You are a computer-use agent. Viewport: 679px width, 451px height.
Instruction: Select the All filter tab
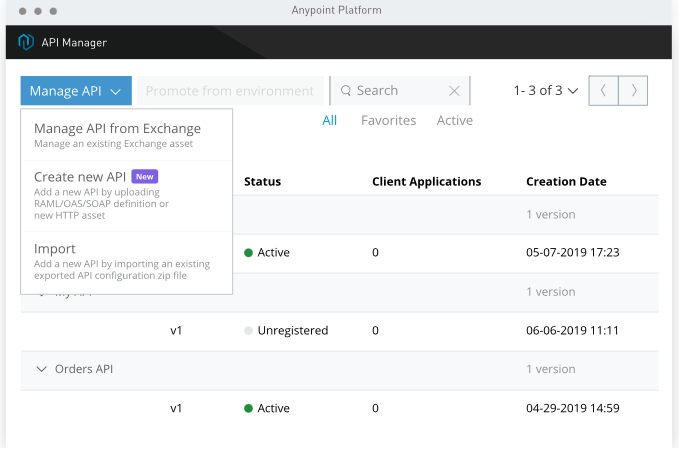pyautogui.click(x=329, y=120)
